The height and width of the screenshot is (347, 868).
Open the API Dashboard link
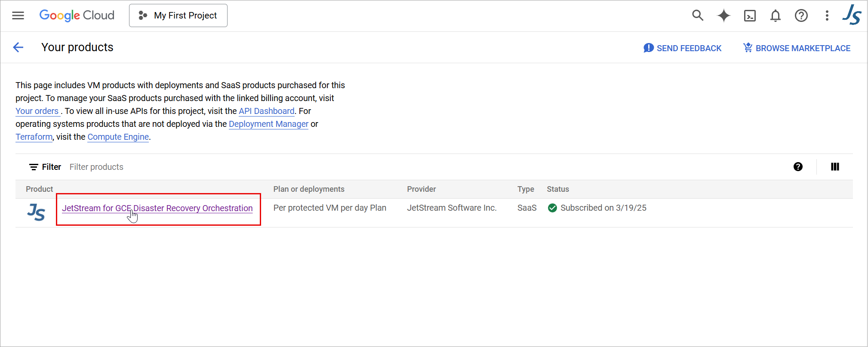point(267,111)
